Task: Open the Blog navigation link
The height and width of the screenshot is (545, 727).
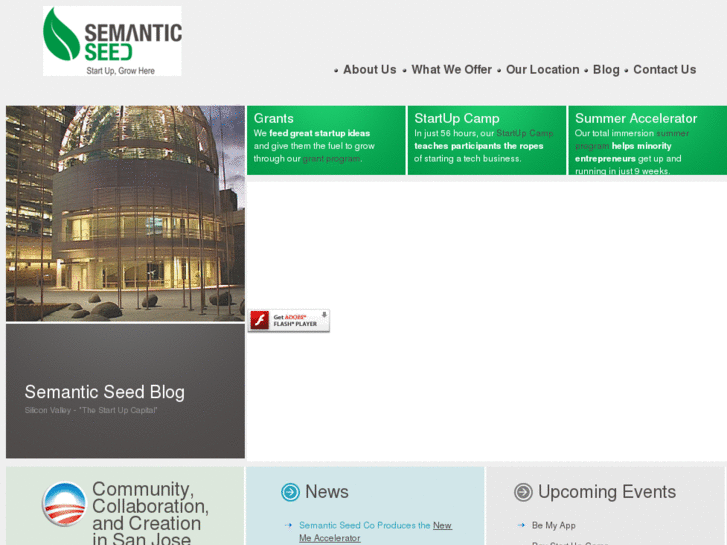Action: click(606, 70)
